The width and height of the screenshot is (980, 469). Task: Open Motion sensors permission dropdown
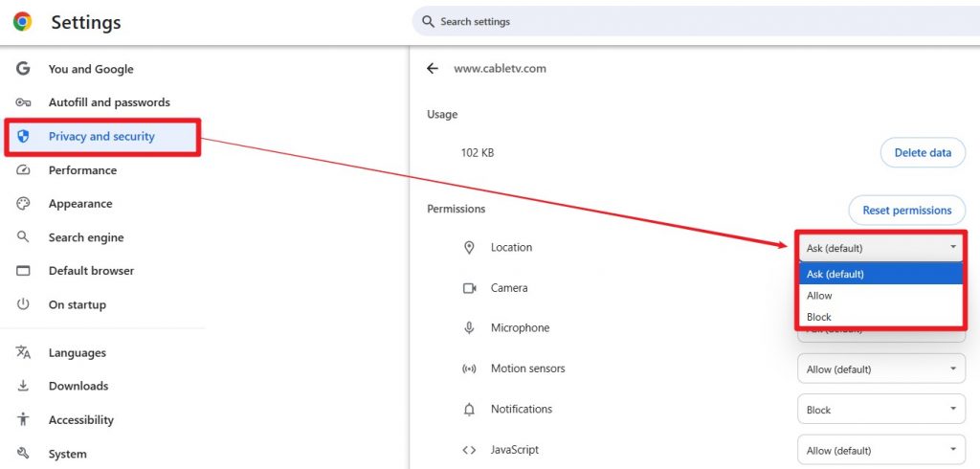pos(881,368)
